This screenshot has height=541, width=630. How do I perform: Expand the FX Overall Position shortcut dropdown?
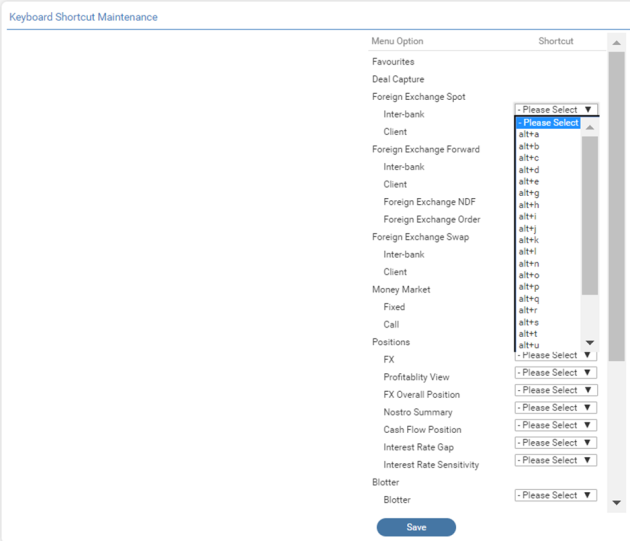(556, 390)
